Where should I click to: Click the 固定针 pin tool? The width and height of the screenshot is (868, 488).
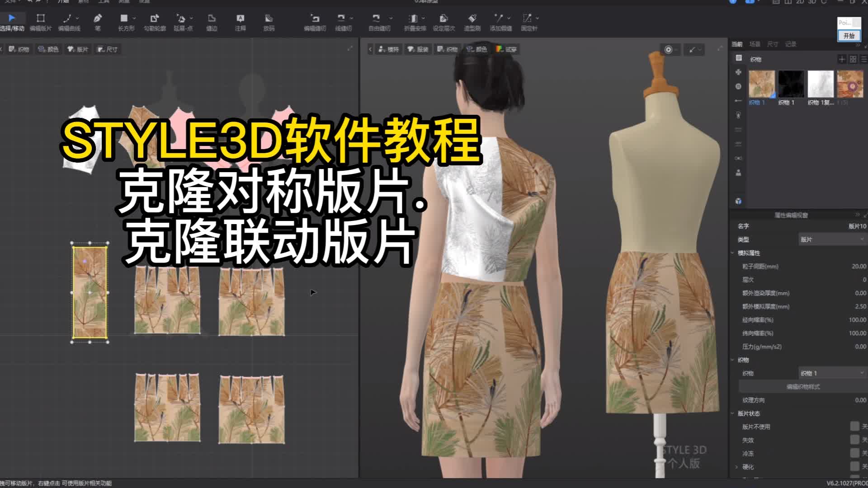(529, 22)
